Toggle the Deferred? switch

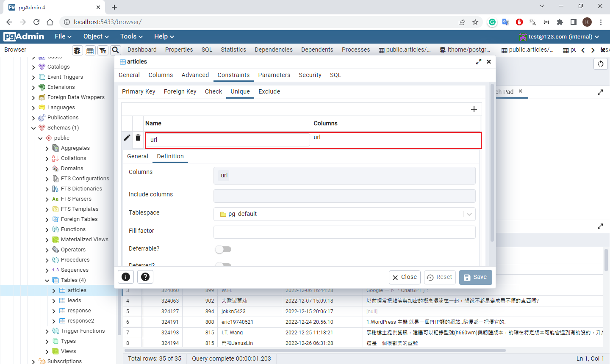tap(223, 265)
